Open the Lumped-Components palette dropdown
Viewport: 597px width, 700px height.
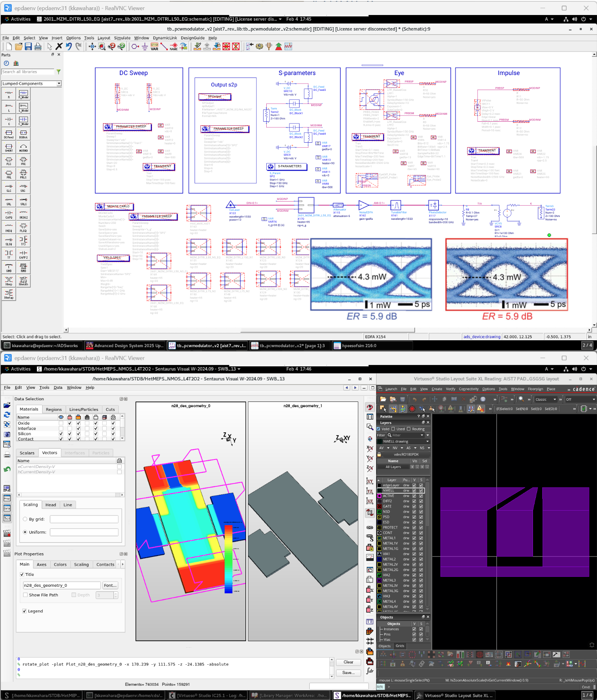(59, 84)
